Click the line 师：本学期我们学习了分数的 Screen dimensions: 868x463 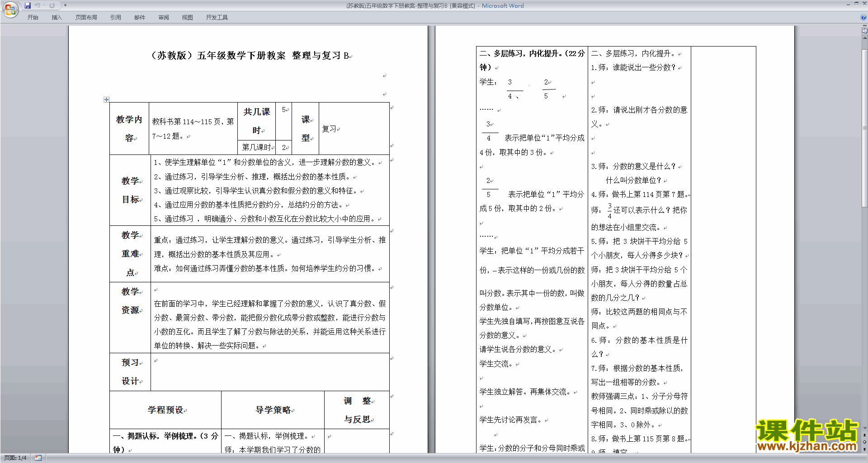coord(273,450)
